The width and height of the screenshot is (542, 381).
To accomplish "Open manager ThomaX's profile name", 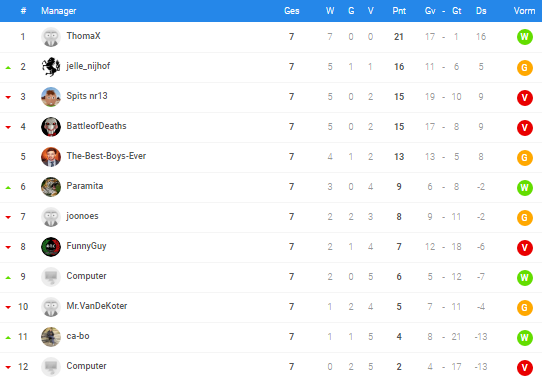I will click(x=83, y=36).
